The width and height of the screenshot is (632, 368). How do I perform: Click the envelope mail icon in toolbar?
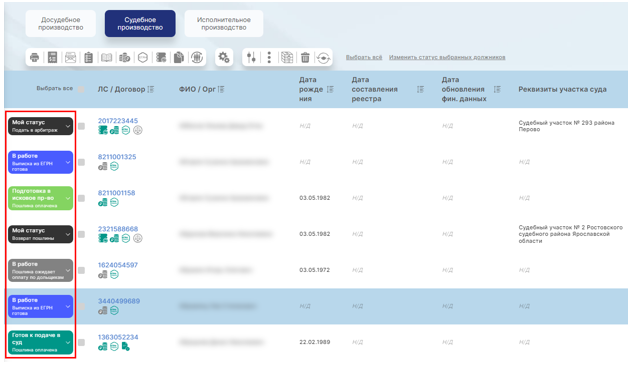[x=71, y=58]
